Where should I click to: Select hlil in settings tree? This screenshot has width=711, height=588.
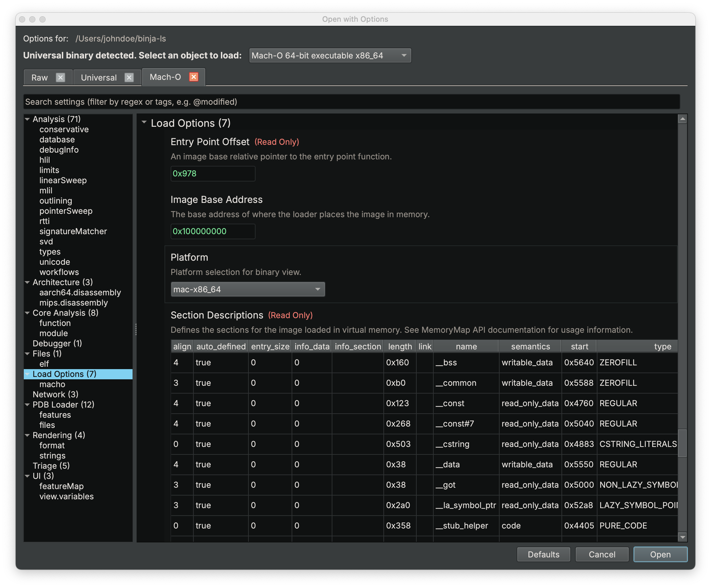45,160
